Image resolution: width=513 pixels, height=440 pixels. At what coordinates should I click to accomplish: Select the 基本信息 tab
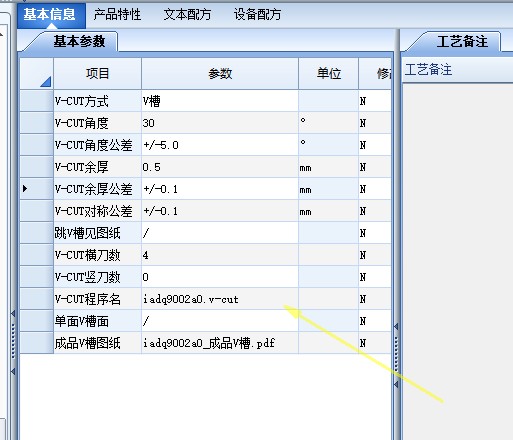[x=50, y=14]
